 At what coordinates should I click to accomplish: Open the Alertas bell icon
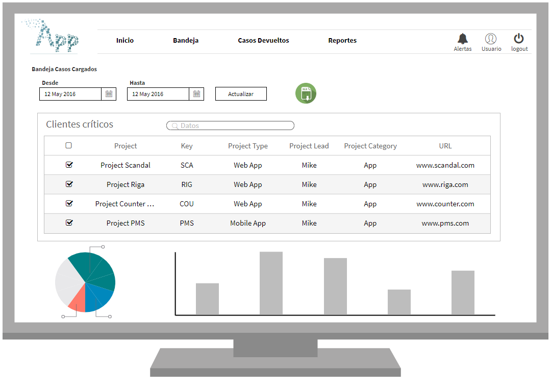[x=462, y=38]
